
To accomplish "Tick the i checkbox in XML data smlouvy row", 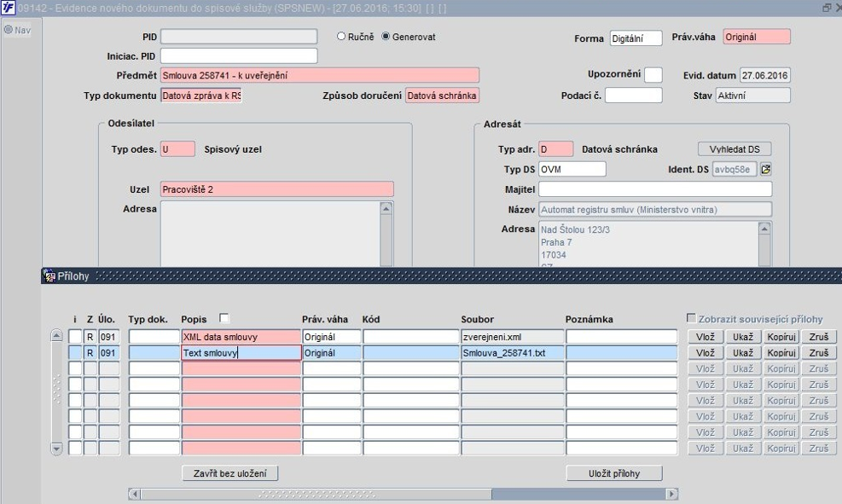I will point(75,337).
